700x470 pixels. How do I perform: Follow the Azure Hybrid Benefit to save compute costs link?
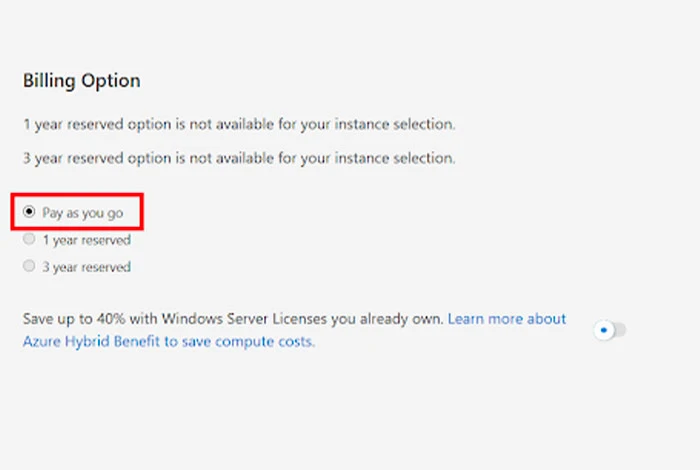pos(169,341)
